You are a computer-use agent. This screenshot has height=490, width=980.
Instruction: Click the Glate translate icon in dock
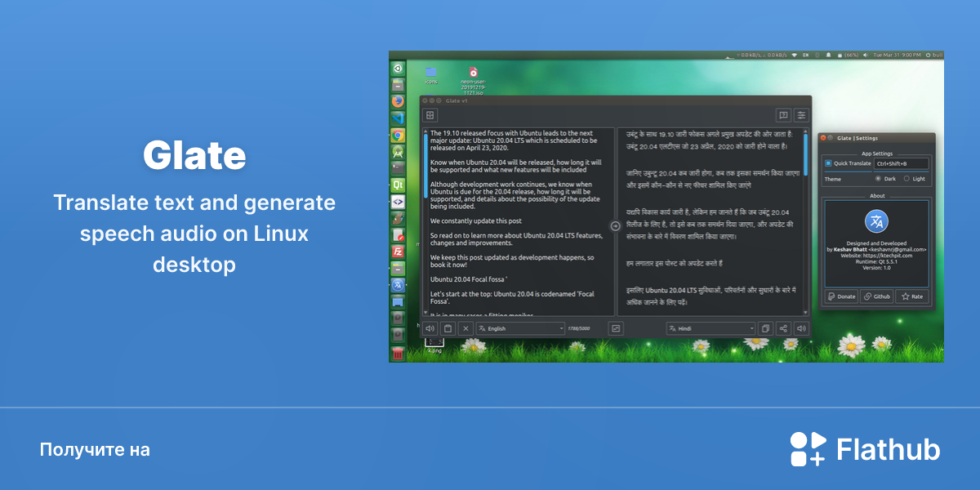coord(398,284)
